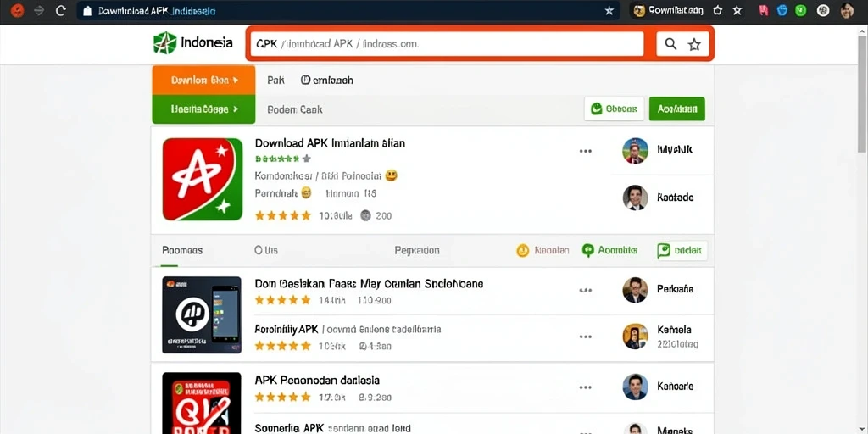868x434 pixels.
Task: Select the Omnloash tab
Action: point(326,81)
